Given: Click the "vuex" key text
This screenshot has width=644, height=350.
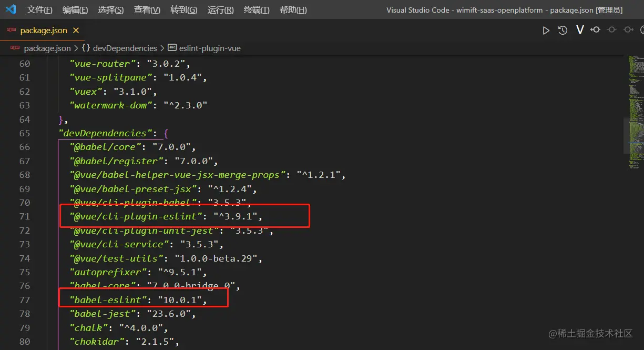Looking at the screenshot, I should tap(86, 92).
